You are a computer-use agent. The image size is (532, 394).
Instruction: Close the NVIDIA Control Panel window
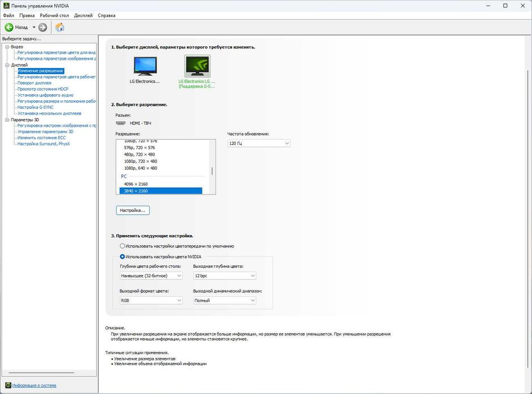(x=523, y=6)
